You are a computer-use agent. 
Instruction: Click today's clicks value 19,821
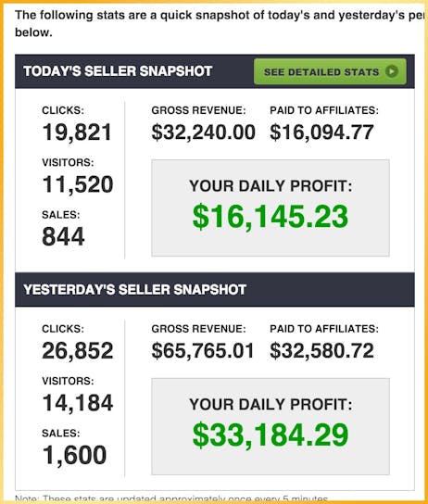point(77,132)
